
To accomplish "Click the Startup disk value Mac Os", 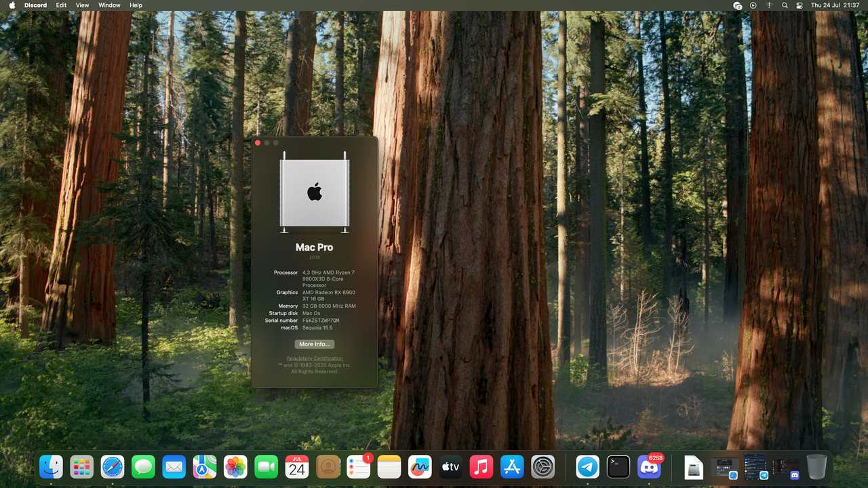I will coord(311,314).
